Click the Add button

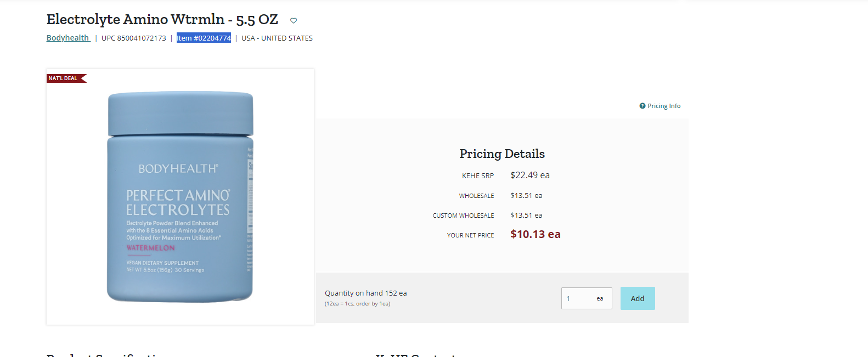638,298
